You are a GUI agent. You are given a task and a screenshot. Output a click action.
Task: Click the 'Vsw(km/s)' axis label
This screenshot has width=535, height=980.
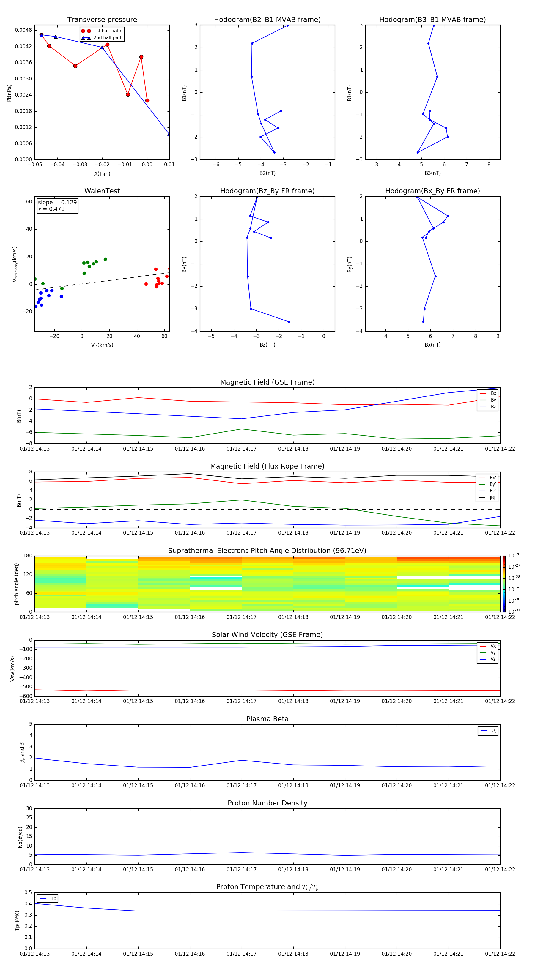pos(12,668)
